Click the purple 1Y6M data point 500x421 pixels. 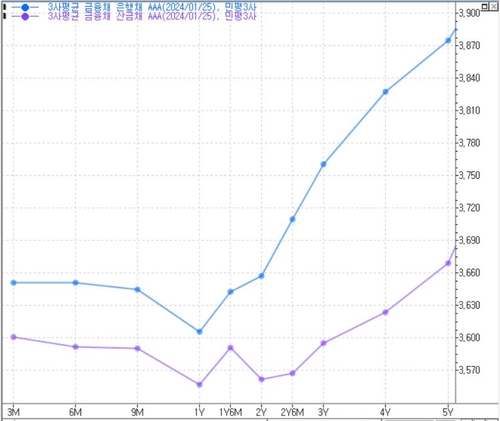pos(230,348)
